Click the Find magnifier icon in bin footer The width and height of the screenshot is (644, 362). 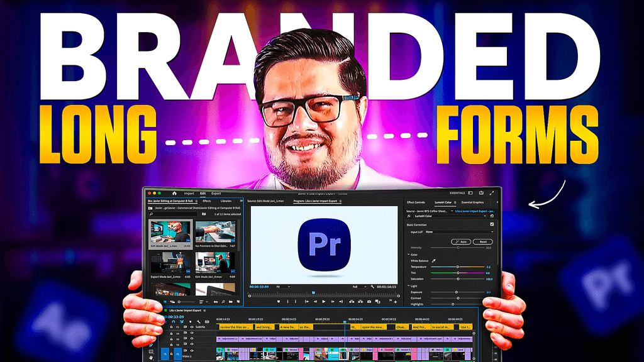tap(223, 302)
